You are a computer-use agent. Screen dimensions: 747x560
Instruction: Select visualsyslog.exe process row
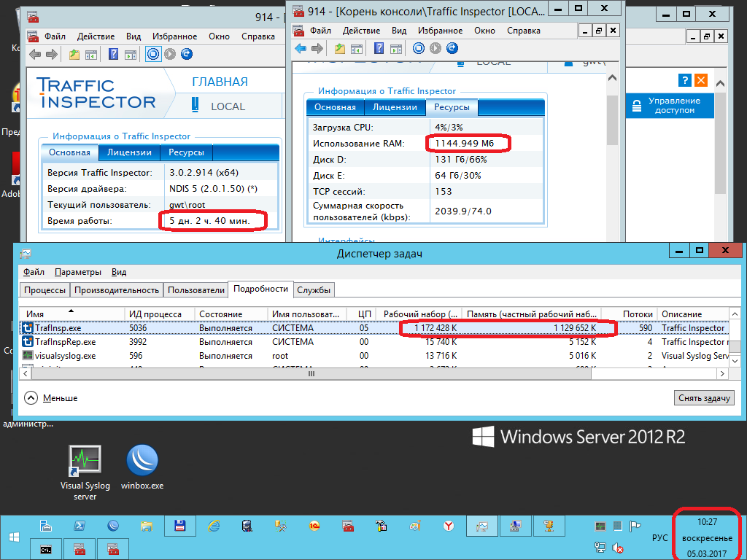click(374, 356)
